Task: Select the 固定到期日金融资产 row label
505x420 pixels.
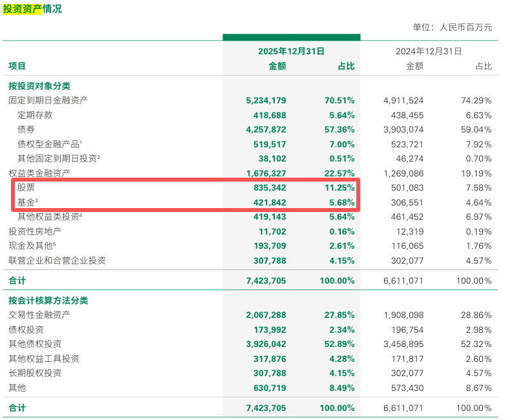Action: [48, 100]
